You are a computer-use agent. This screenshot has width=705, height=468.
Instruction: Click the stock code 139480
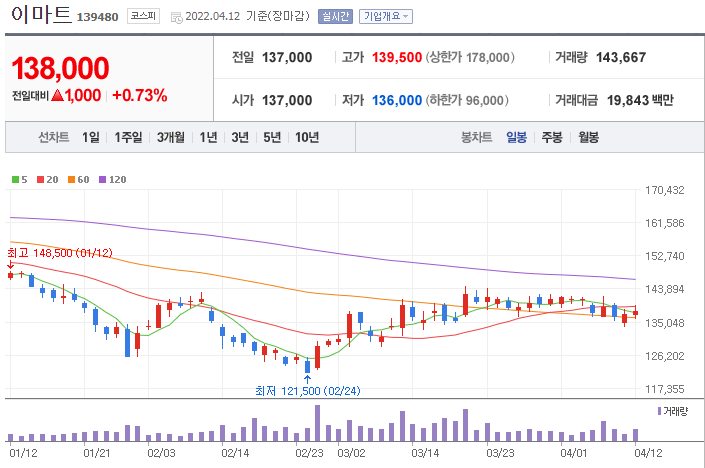98,18
